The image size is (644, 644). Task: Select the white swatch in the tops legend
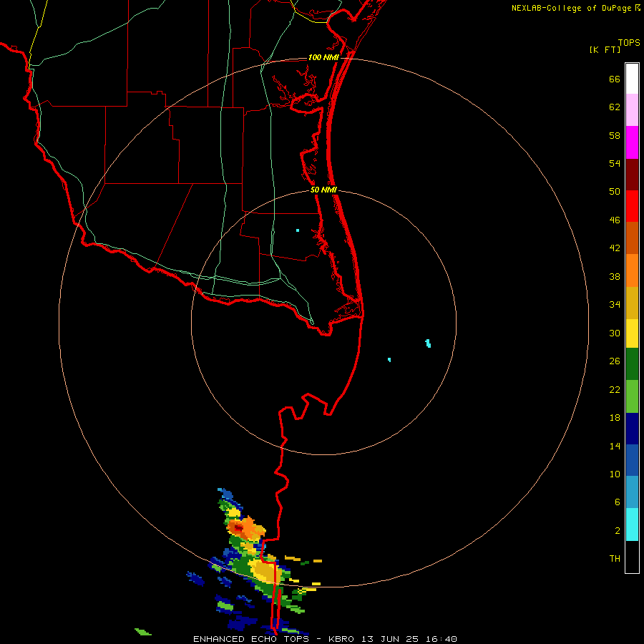(632, 79)
